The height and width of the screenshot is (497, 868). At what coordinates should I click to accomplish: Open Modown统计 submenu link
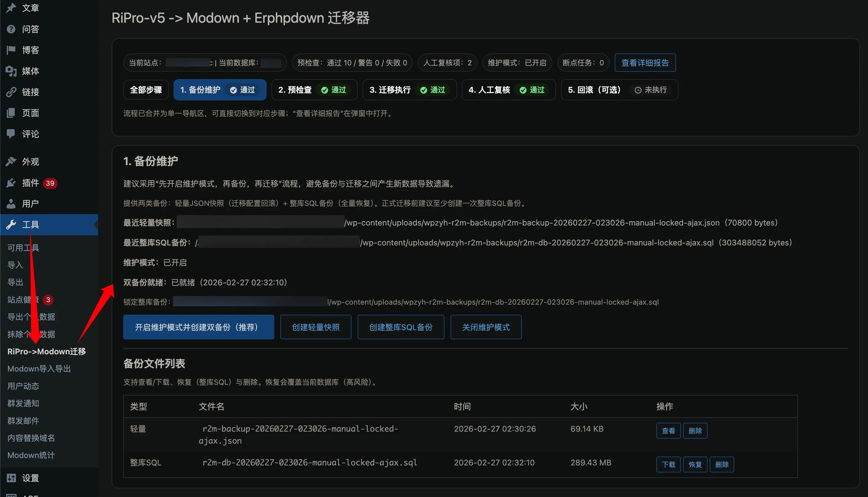point(31,455)
